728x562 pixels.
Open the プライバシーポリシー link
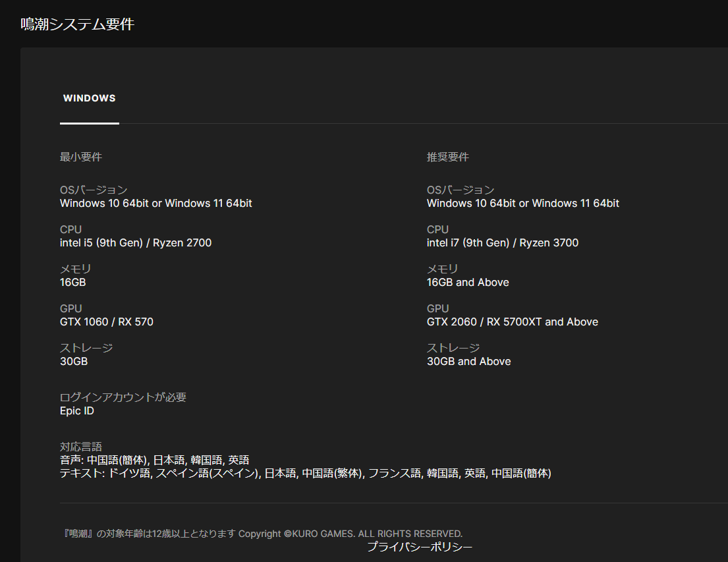(x=419, y=547)
